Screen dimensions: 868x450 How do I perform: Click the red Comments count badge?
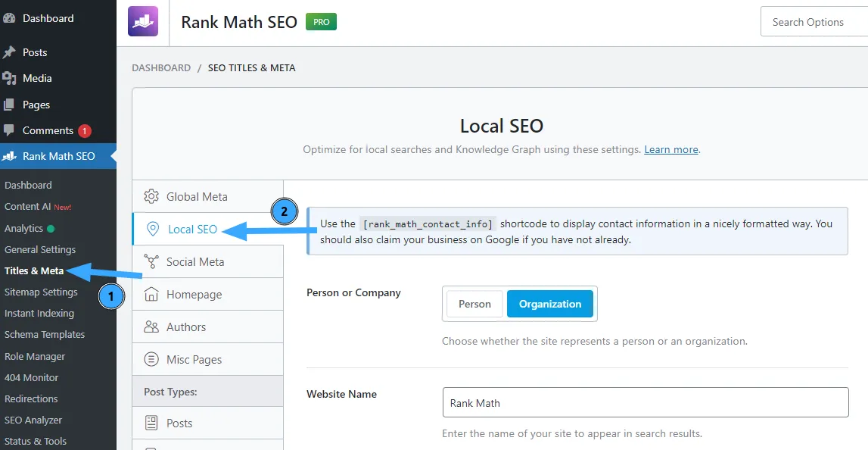click(x=84, y=131)
